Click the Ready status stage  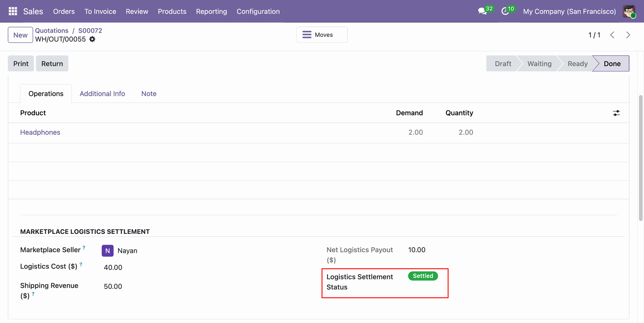(578, 64)
